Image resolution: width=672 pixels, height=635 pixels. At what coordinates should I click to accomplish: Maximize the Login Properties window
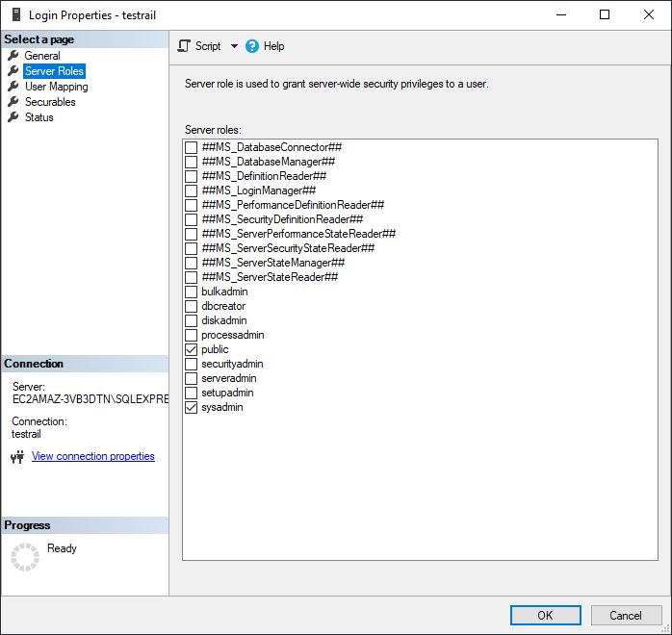[x=604, y=14]
